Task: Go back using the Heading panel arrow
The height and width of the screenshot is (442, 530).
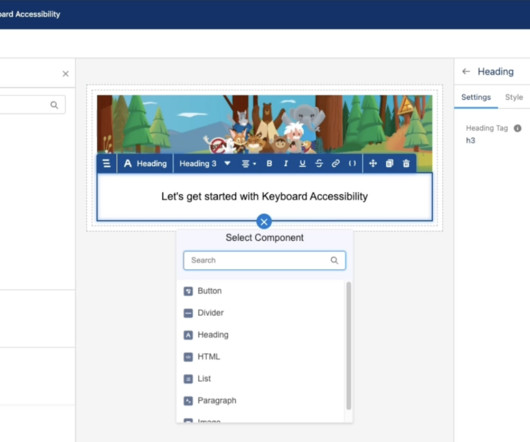Action: 466,71
